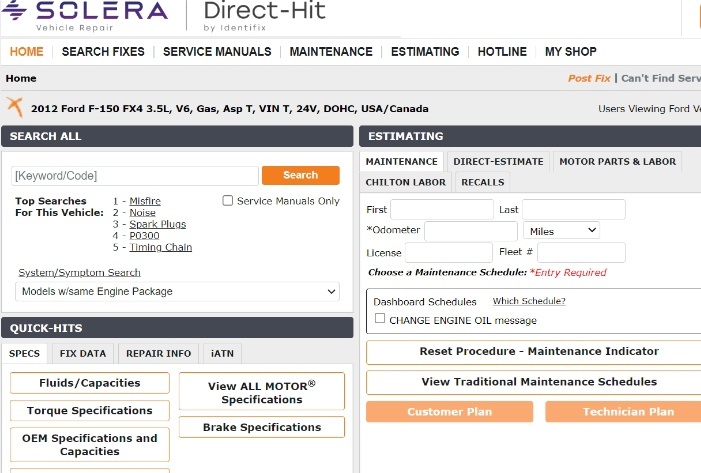The height and width of the screenshot is (473, 701).
Task: Open the System/Symptom Search link
Action: coord(79,272)
